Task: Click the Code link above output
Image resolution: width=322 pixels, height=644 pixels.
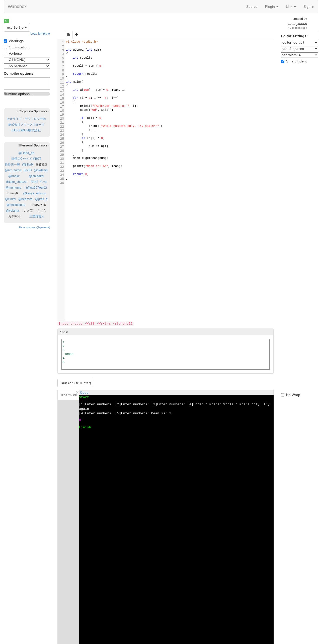Action: pyautogui.click(x=84, y=392)
